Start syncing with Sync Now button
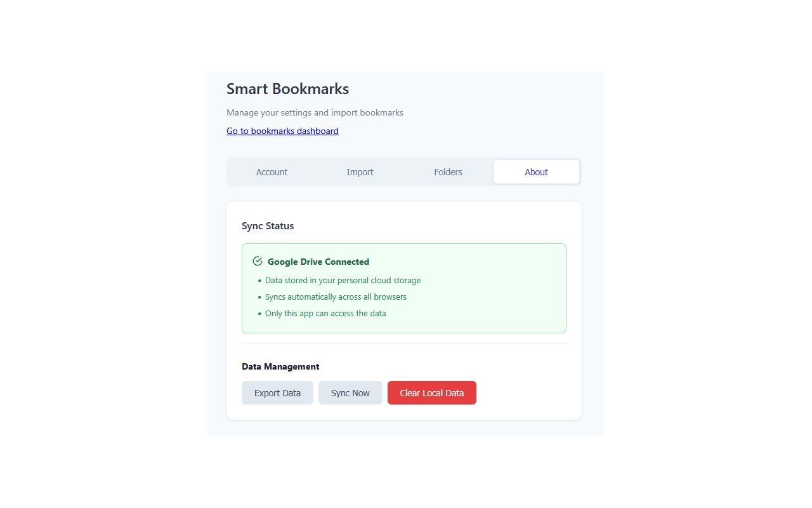This screenshot has height=508, width=812. 350,392
